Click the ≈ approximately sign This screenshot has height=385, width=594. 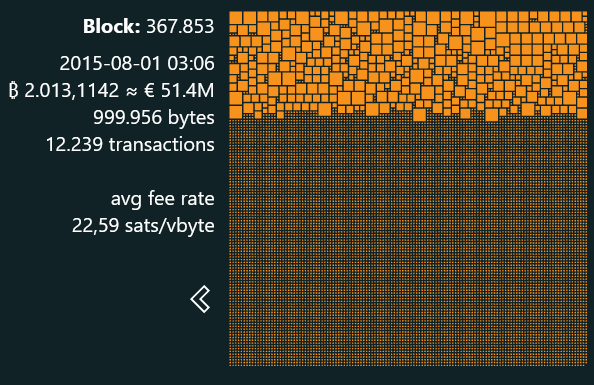131,91
